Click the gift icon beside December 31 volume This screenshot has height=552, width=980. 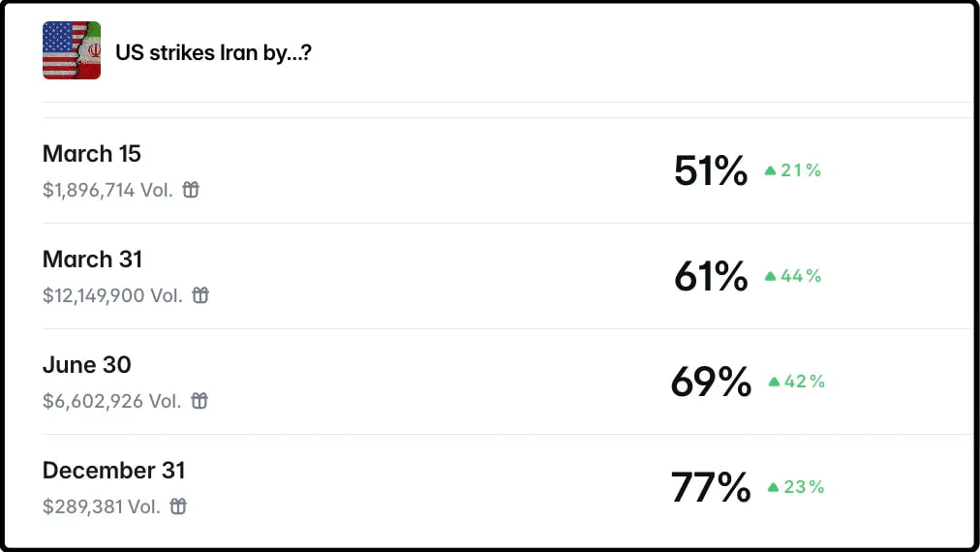[x=178, y=506]
